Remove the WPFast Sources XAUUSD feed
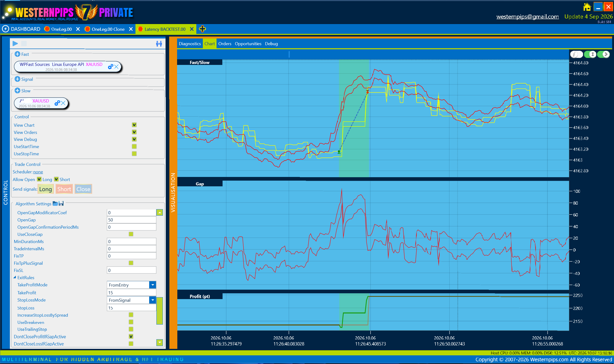This screenshot has height=364, width=614. pyautogui.click(x=116, y=66)
